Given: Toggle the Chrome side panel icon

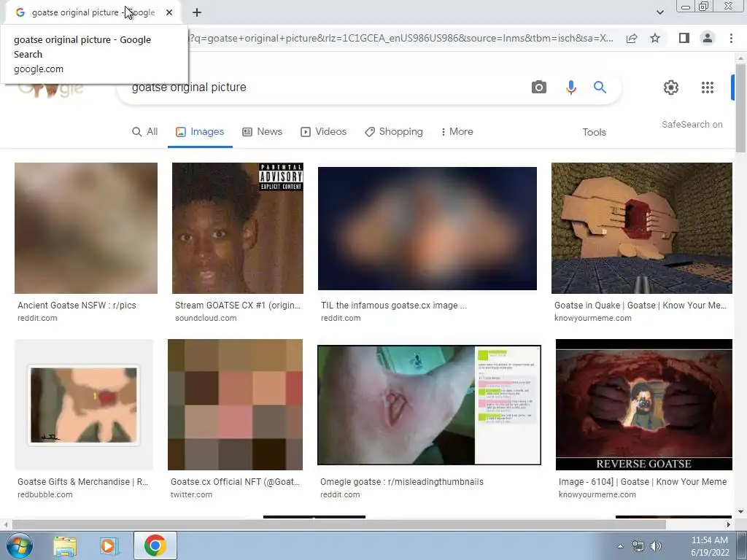Looking at the screenshot, I should coord(684,38).
